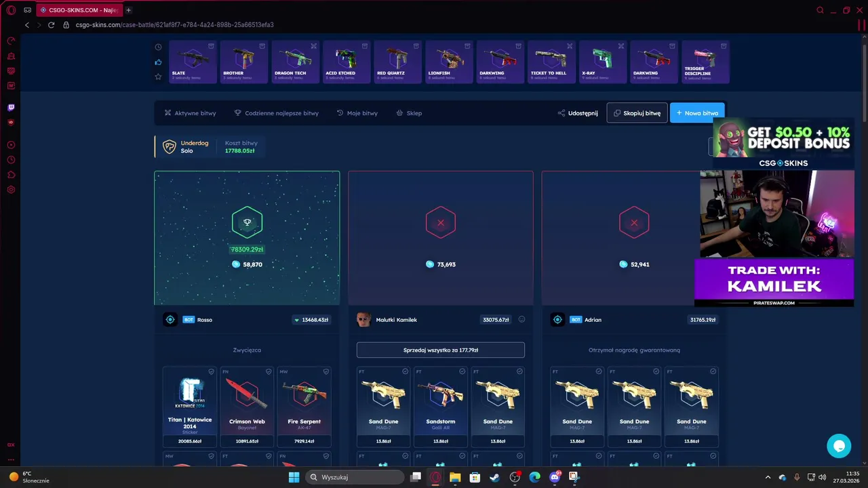Viewport: 868px width, 488px height.
Task: Open the live chat support bubble
Action: tap(839, 445)
